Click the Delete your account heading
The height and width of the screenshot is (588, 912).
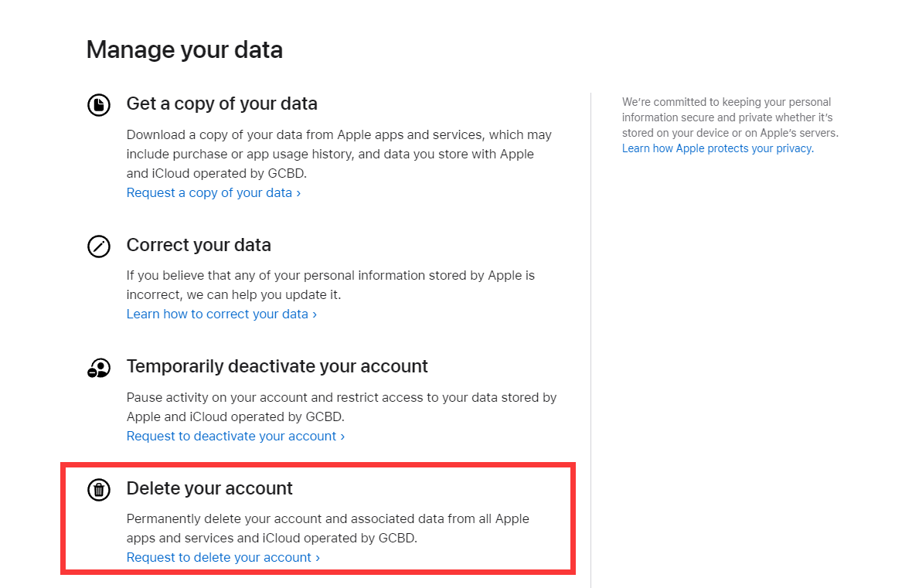point(209,488)
